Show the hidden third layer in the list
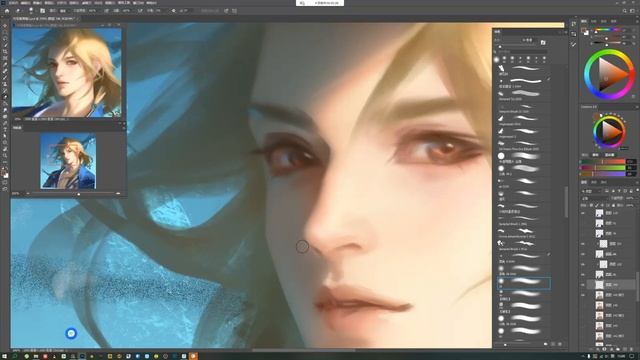 583,233
